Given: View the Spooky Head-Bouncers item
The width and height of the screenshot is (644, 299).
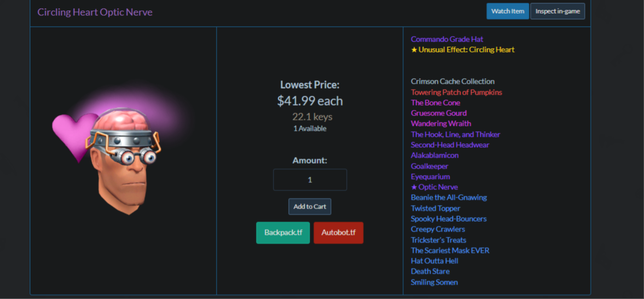Looking at the screenshot, I should (449, 219).
